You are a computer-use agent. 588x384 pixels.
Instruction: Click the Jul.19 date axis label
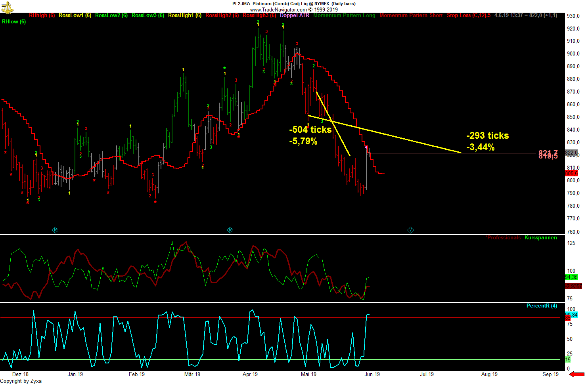point(427,374)
